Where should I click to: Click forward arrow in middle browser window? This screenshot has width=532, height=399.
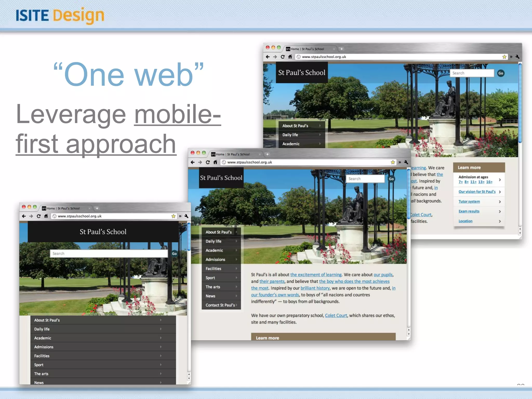200,162
